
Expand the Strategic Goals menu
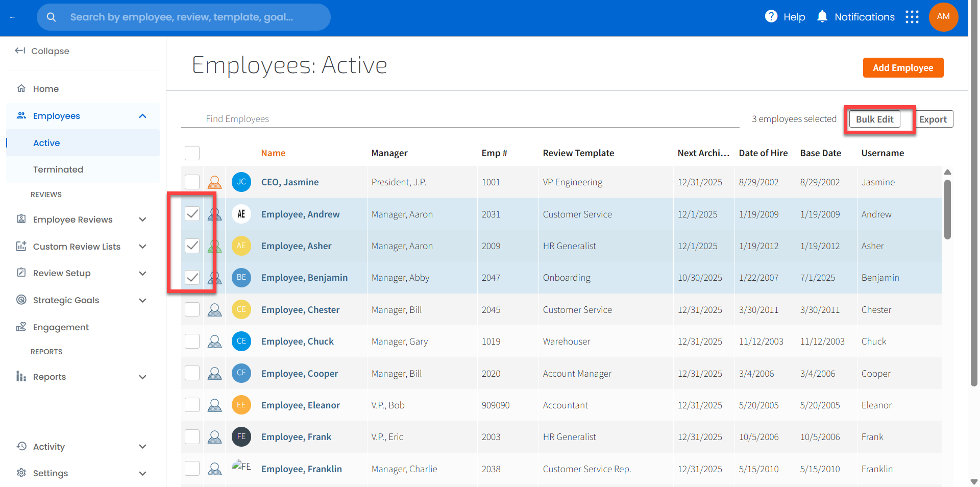[x=142, y=300]
